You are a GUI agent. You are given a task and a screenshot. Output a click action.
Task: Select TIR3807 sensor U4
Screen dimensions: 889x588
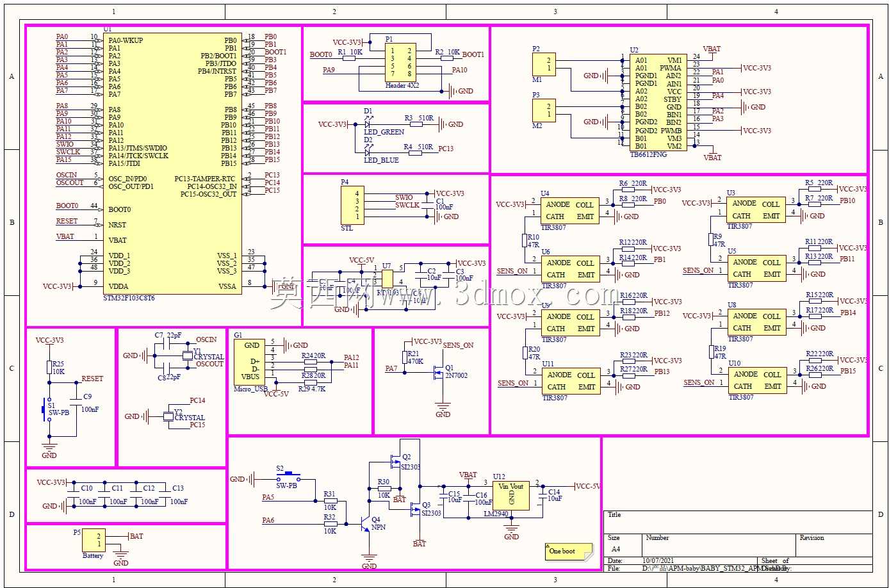click(x=570, y=210)
